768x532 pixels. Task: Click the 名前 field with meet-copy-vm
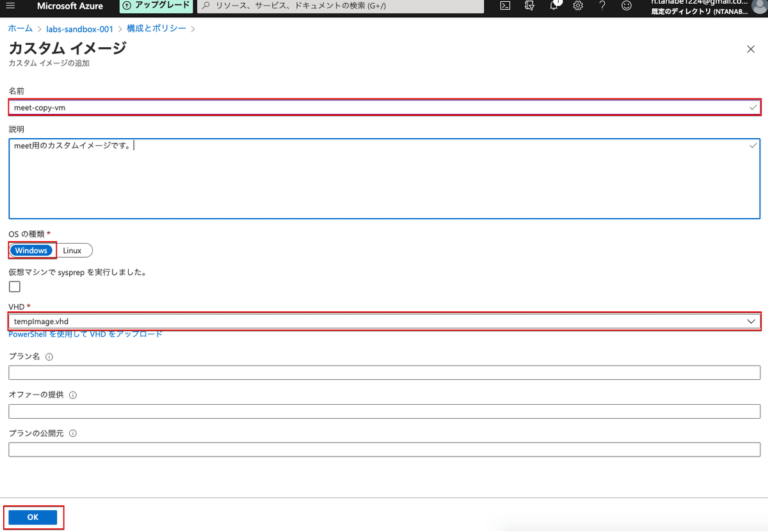point(384,107)
